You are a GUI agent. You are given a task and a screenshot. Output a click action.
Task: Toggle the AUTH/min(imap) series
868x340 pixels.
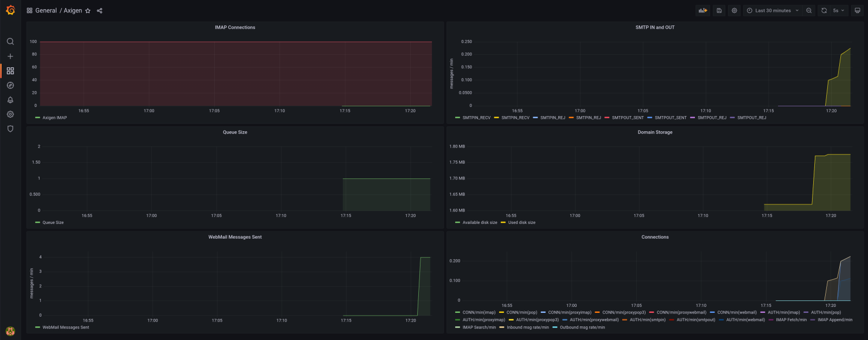783,312
